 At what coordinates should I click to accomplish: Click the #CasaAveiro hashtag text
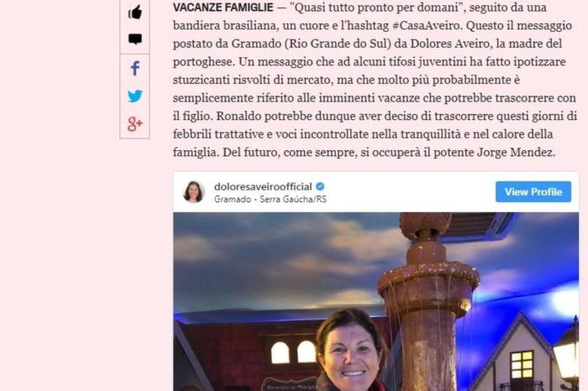pyautogui.click(x=426, y=25)
